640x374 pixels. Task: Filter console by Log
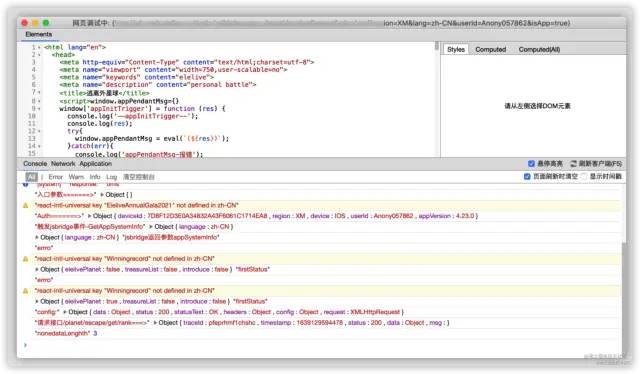point(111,177)
